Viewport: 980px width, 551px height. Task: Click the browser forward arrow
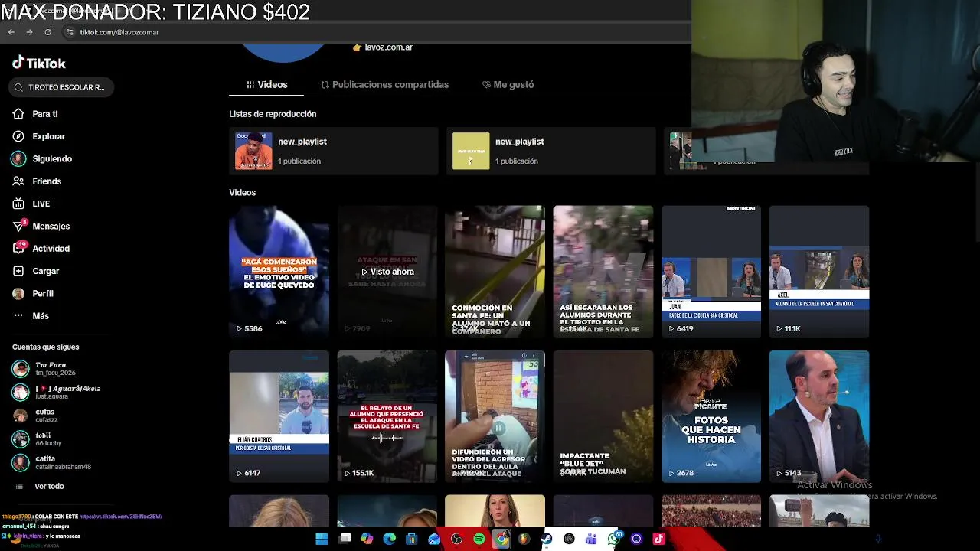coord(29,32)
